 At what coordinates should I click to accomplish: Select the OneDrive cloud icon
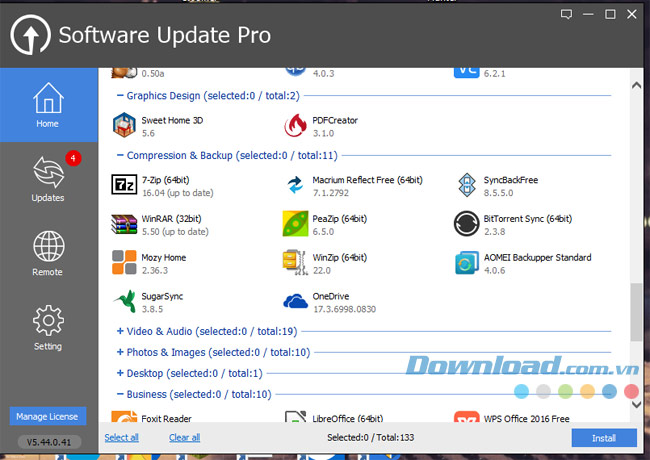(295, 301)
